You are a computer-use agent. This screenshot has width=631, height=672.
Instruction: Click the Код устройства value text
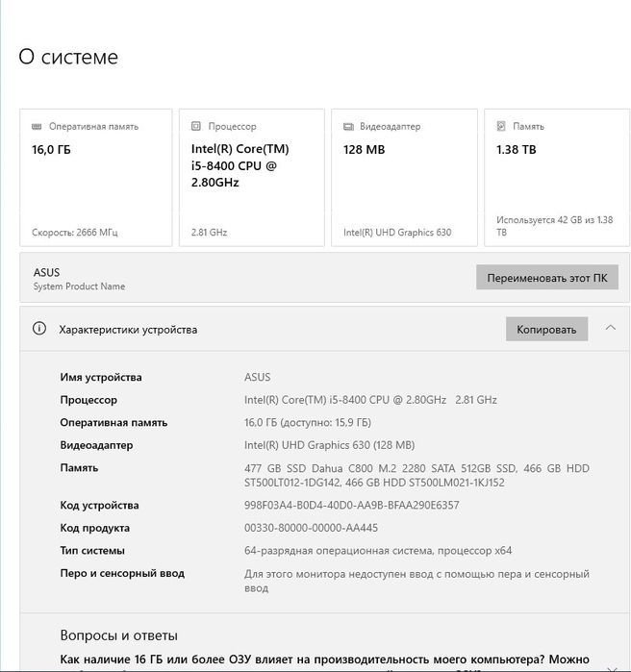pos(351,505)
